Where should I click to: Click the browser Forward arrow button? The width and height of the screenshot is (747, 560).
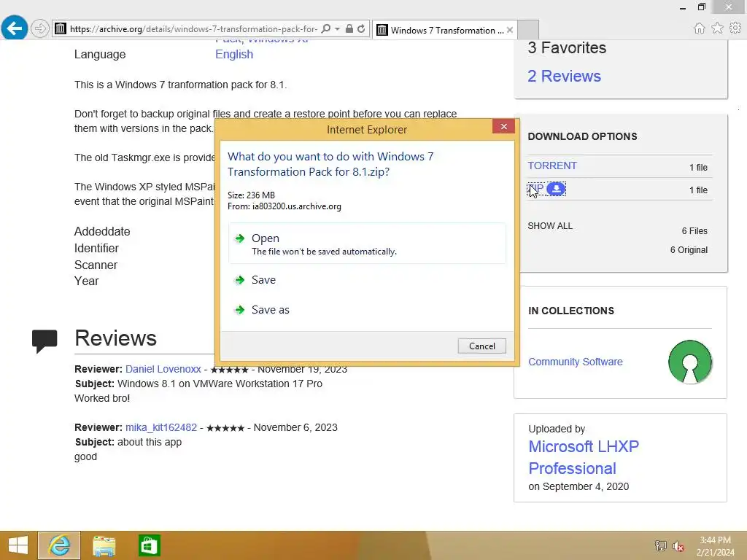pos(40,28)
